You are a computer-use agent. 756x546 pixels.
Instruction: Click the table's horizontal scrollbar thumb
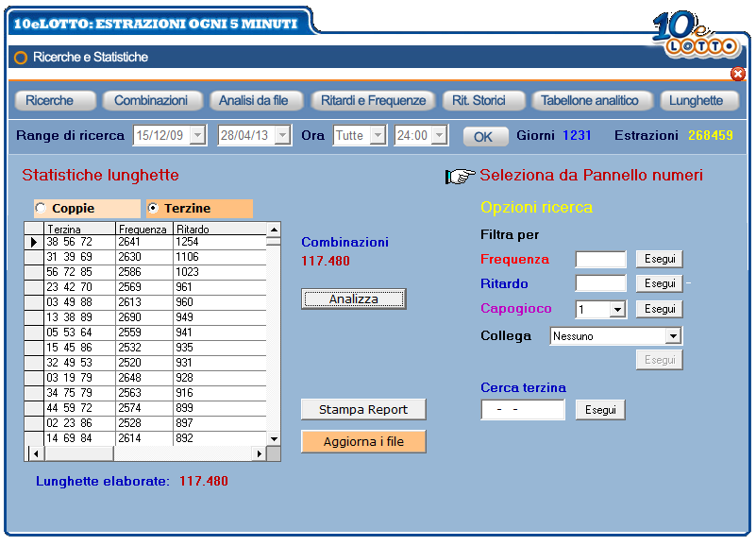(x=78, y=453)
